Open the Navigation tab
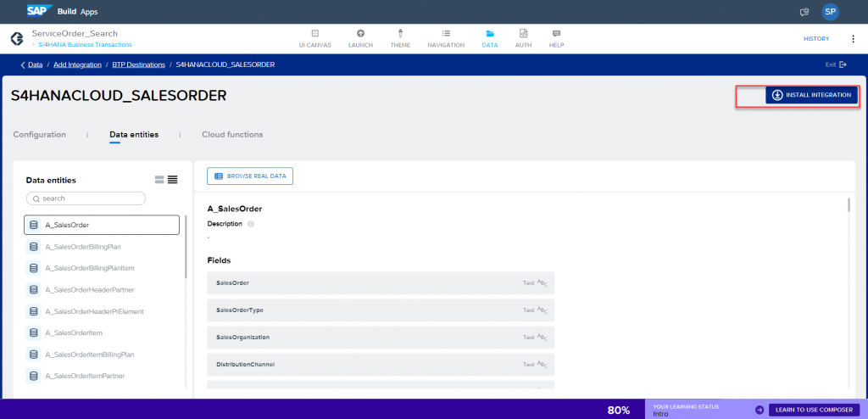 (x=446, y=39)
